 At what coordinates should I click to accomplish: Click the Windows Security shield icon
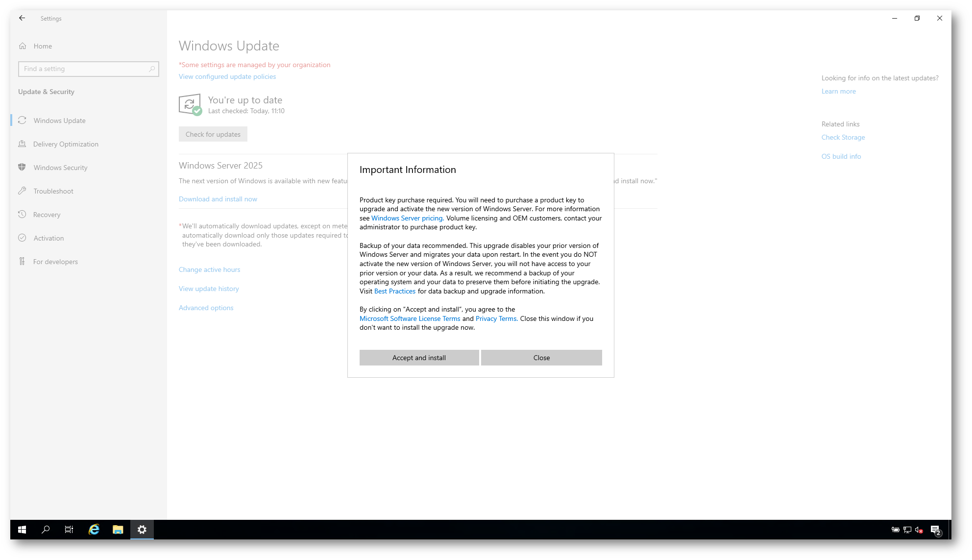pyautogui.click(x=22, y=168)
